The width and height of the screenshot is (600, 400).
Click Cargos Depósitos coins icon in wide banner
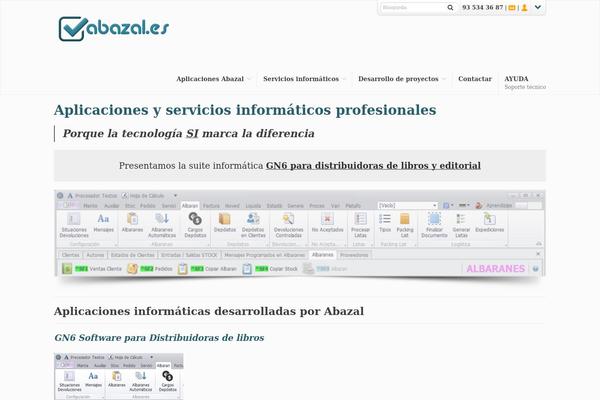[x=195, y=225]
